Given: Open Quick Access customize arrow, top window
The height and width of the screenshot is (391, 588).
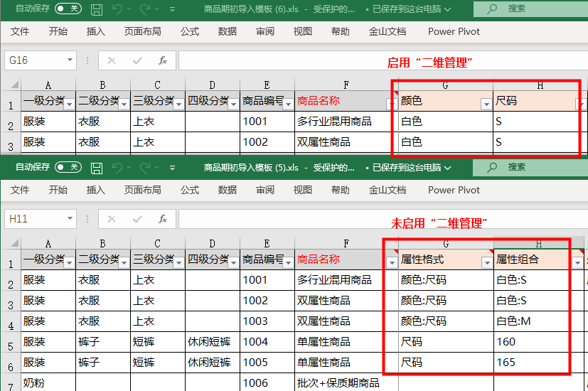Looking at the screenshot, I should coord(173,9).
